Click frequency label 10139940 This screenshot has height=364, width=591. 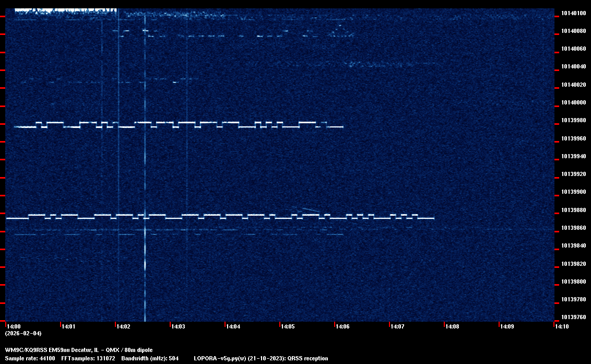click(574, 156)
